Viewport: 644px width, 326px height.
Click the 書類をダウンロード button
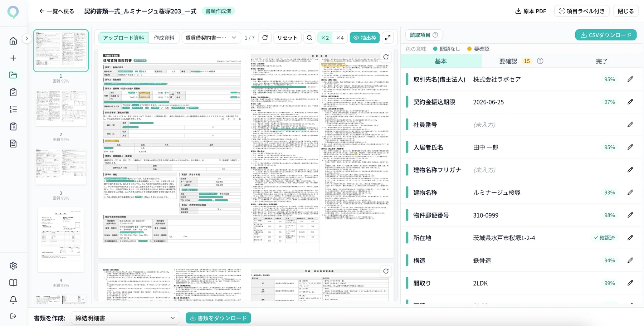[x=218, y=318]
